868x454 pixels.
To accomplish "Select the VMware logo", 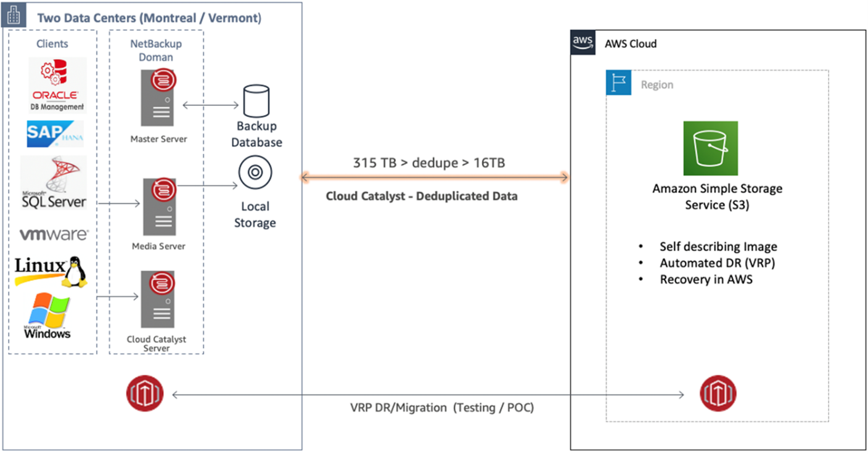I will [x=54, y=235].
